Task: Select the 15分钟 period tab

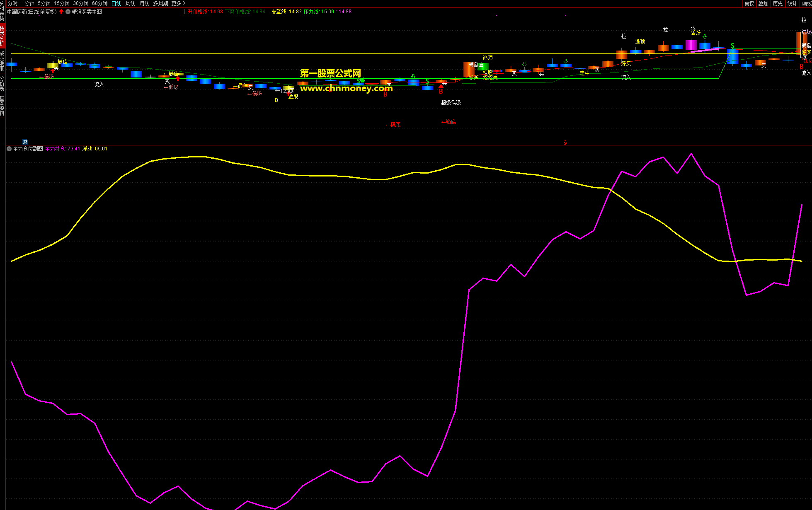Action: [x=61, y=3]
